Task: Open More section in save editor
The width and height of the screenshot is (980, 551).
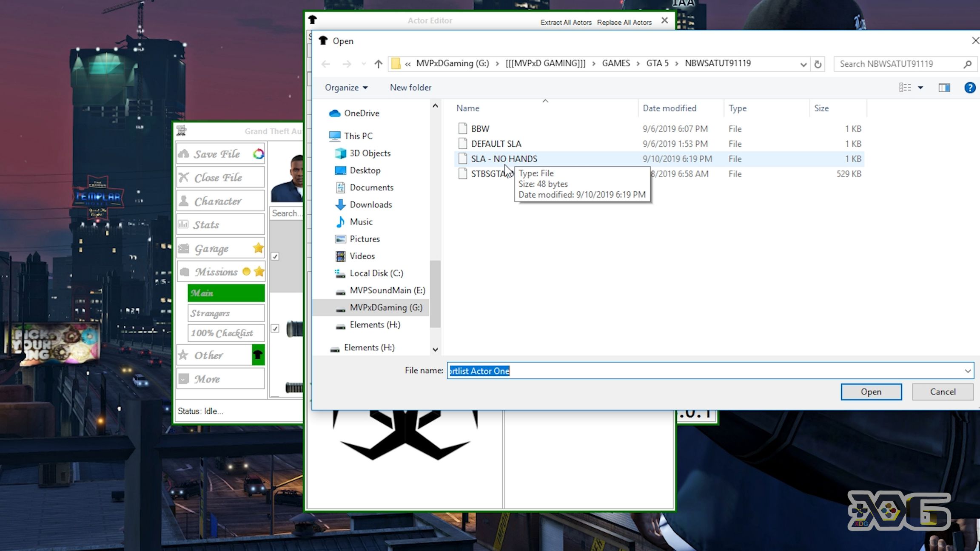Action: 221,378
